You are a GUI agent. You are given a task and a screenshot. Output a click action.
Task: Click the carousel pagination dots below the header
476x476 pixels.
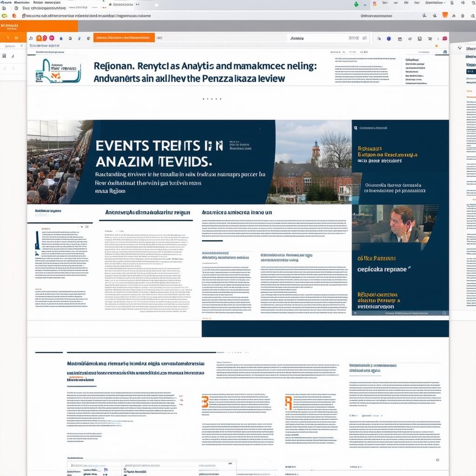(212, 99)
